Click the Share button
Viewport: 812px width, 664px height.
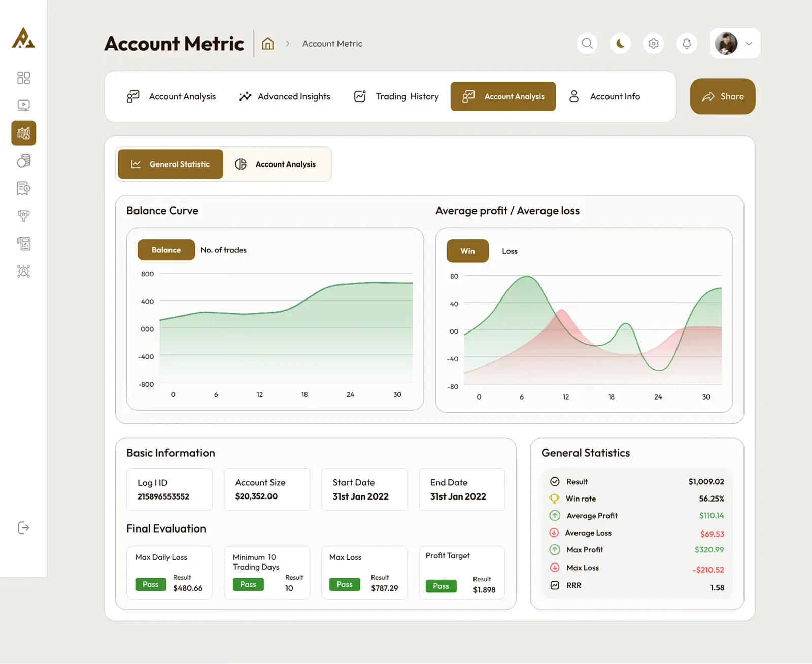coord(723,96)
